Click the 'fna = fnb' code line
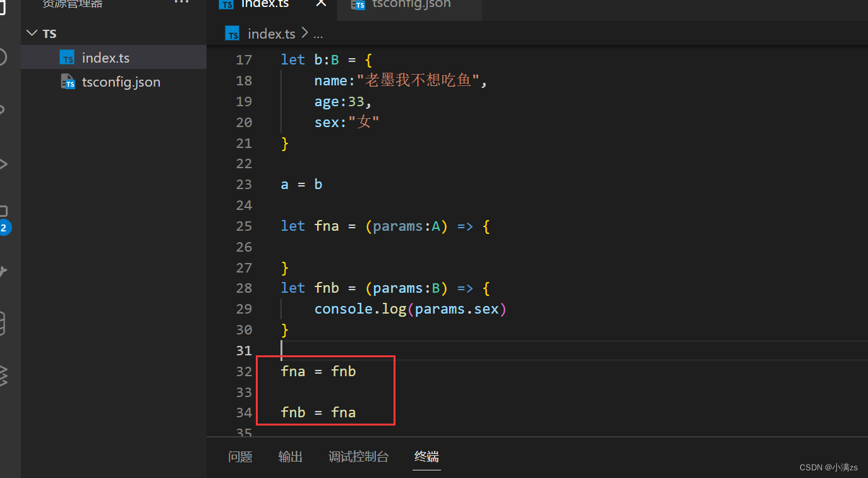This screenshot has height=478, width=868. coord(318,371)
